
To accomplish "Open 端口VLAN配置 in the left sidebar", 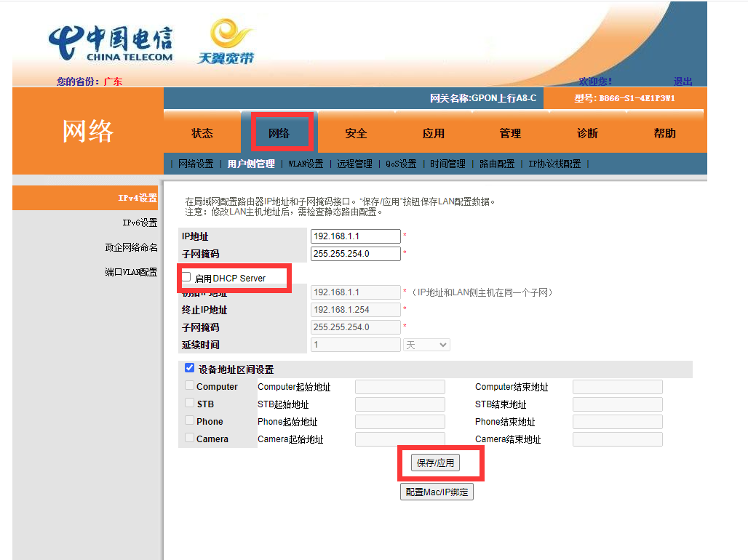I will click(x=131, y=272).
